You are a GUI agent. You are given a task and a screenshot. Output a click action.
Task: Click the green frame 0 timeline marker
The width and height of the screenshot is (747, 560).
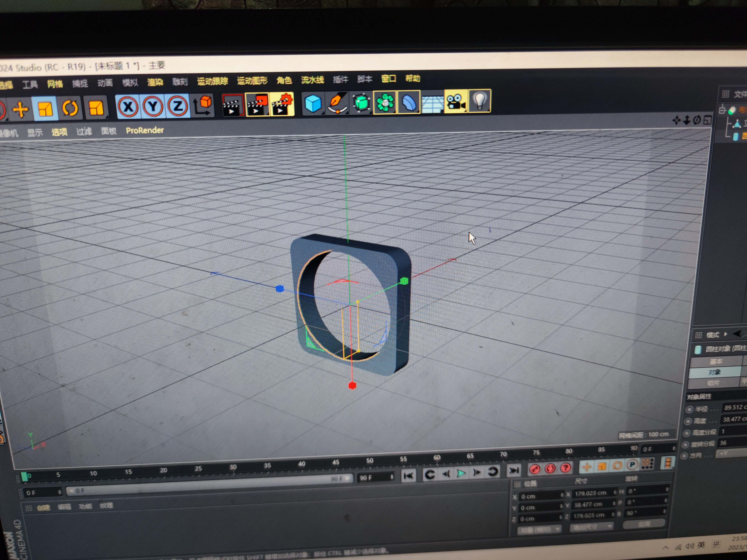click(24, 476)
